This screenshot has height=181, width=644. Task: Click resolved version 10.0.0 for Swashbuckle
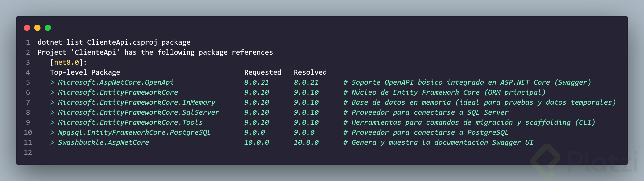pyautogui.click(x=306, y=143)
